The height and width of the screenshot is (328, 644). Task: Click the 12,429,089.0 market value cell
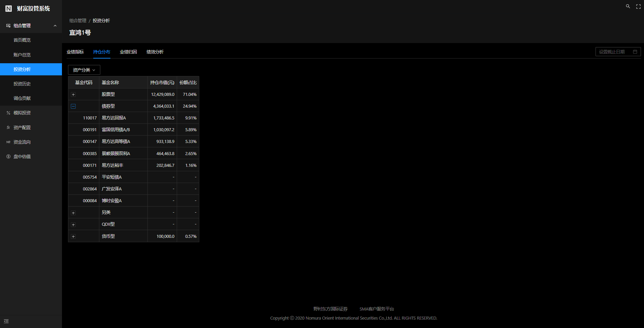coord(163,95)
